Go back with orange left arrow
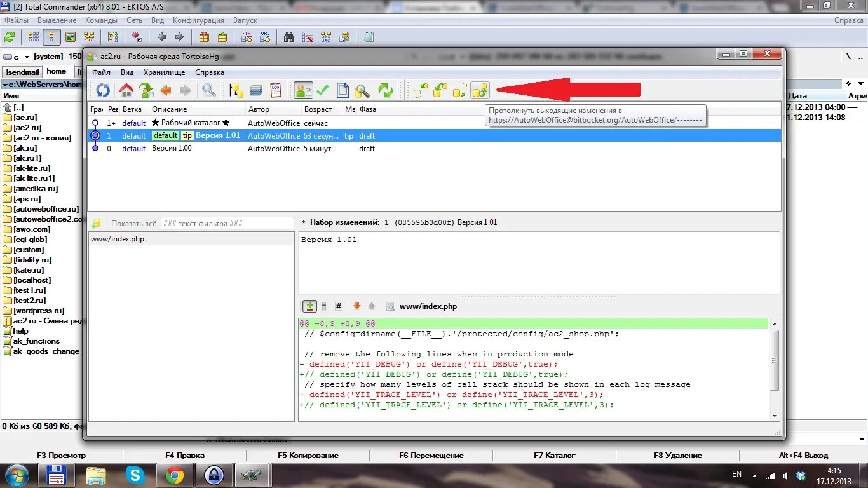The width and height of the screenshot is (868, 488). click(x=166, y=90)
